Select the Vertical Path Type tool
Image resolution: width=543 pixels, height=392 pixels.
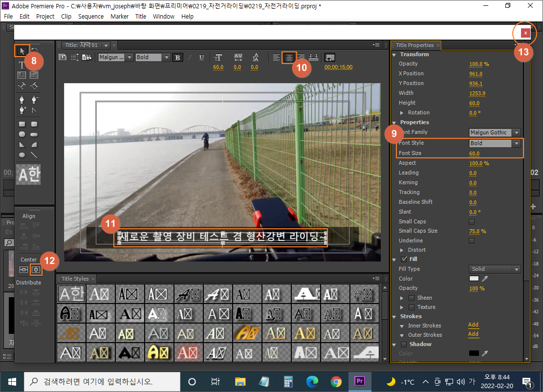point(34,86)
